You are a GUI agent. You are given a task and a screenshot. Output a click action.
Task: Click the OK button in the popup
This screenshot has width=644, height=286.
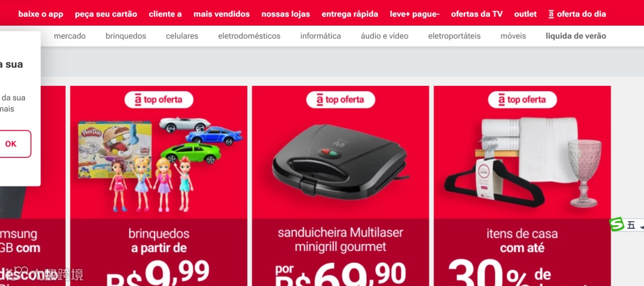pos(11,144)
